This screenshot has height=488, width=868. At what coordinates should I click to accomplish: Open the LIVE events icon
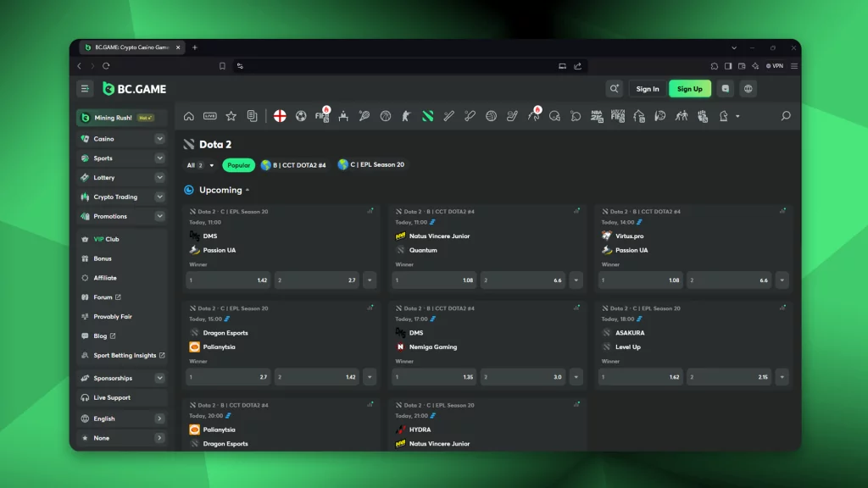point(210,116)
